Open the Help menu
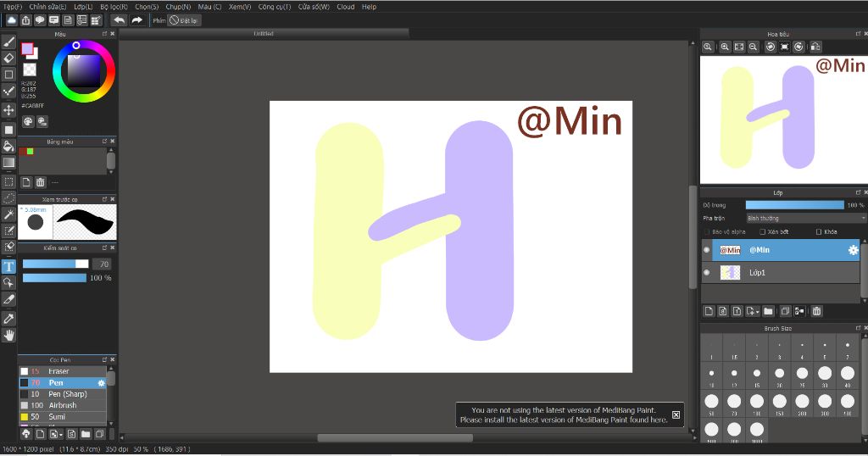Viewport: 868px width, 456px height. (x=369, y=7)
